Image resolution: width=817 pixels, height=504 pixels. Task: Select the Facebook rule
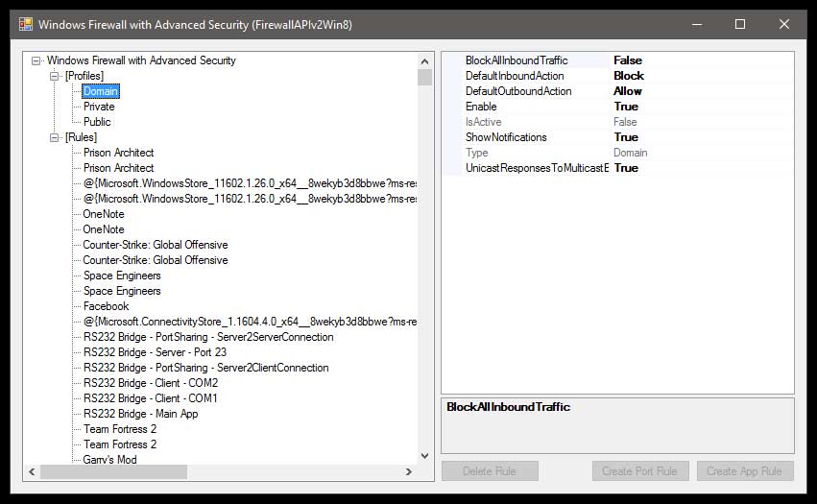tap(106, 306)
